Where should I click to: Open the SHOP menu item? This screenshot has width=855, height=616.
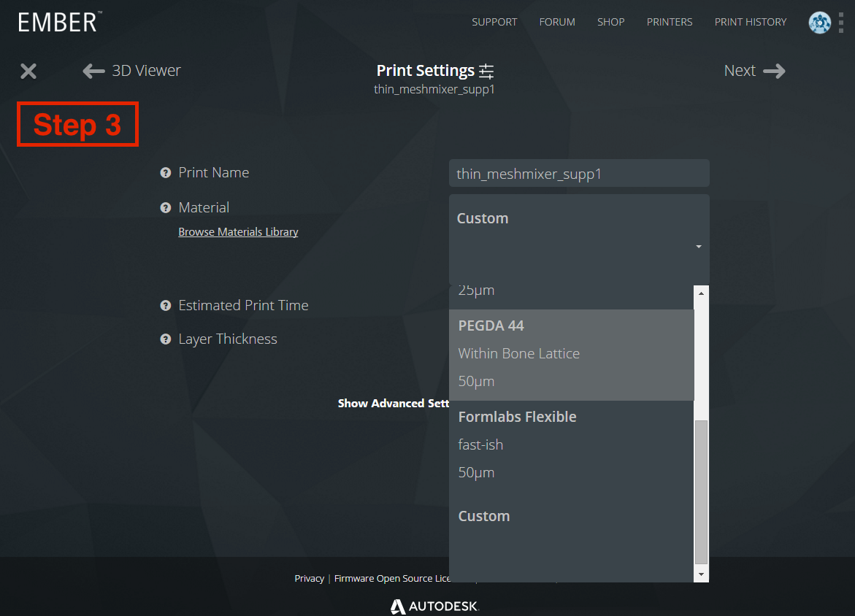click(x=610, y=22)
